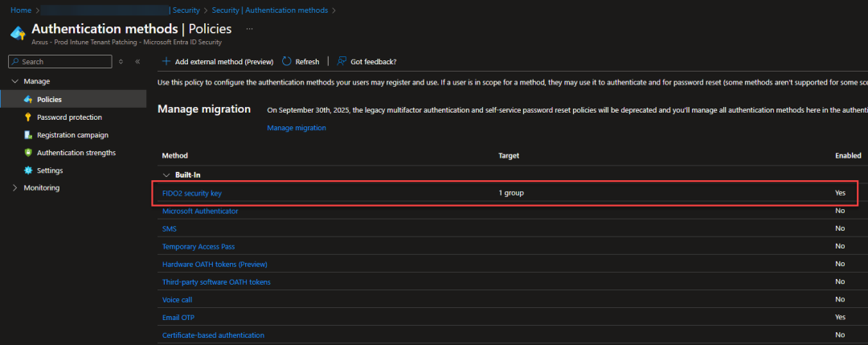The image size is (868, 345).
Task: Open the Email OTP method
Action: tap(178, 318)
